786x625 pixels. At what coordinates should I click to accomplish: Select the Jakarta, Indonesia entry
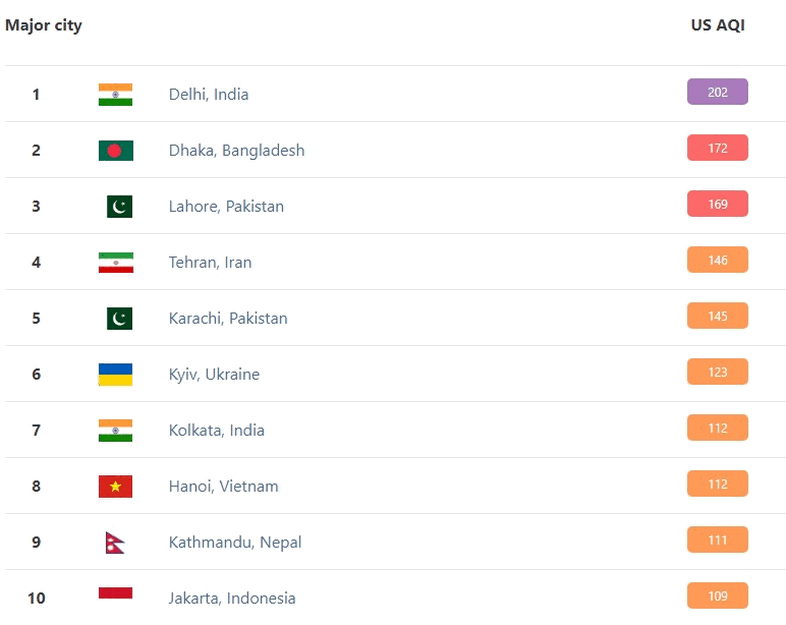pyautogui.click(x=232, y=598)
